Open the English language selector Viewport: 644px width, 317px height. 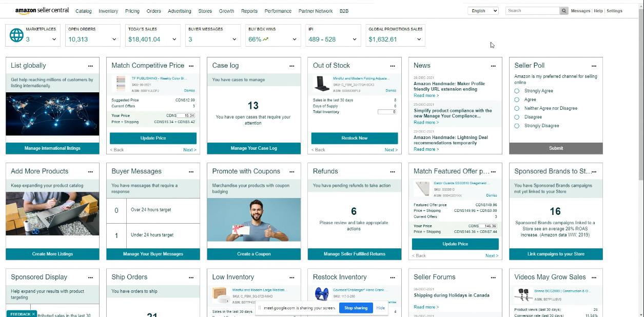pos(483,11)
